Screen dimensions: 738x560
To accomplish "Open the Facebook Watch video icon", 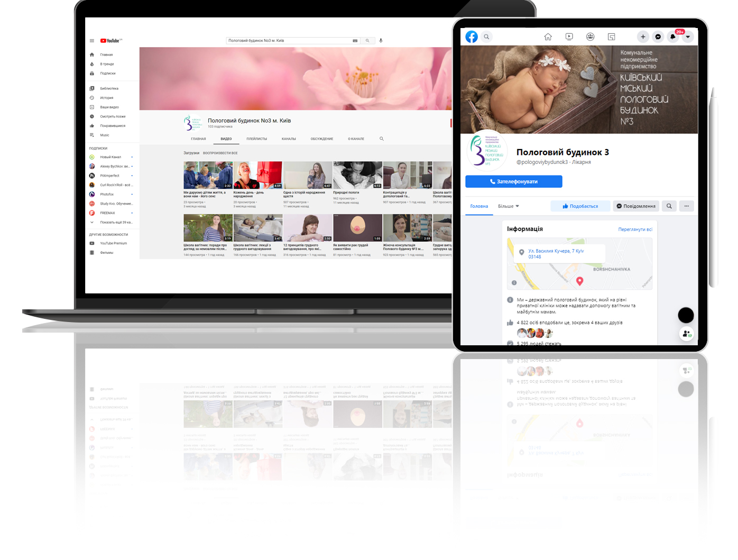I will coord(569,36).
